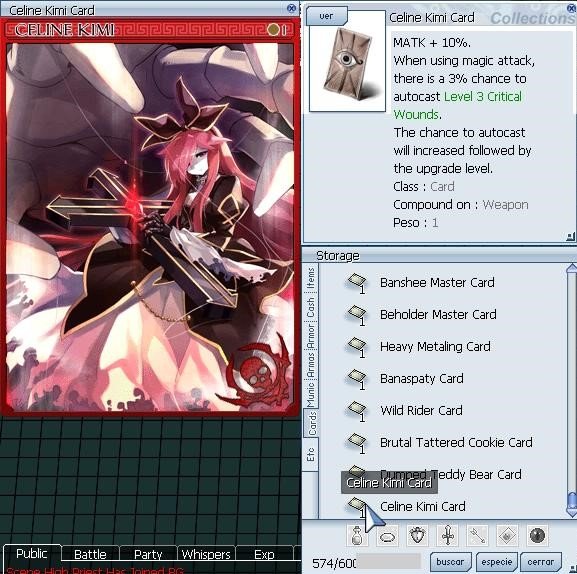
Task: Switch to the Whispers chat tab
Action: 206,554
